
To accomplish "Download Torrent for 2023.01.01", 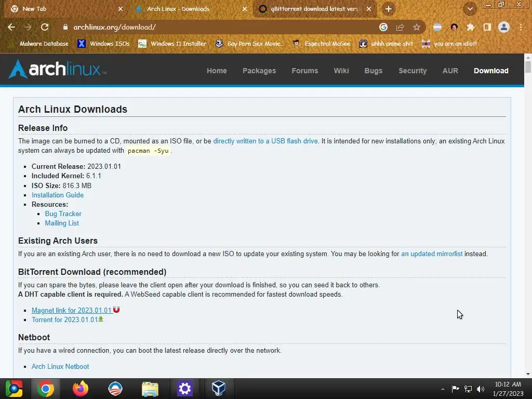I will pos(64,320).
